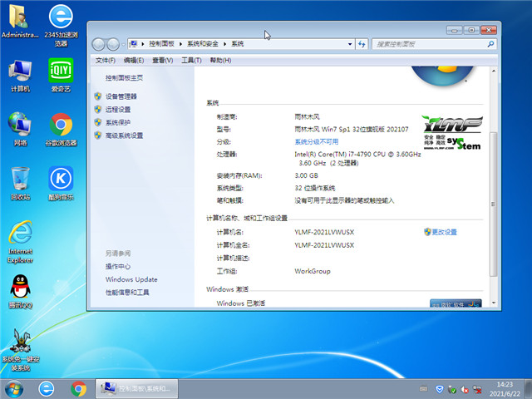Viewport: 532px width, 399px height.
Task: Click the volume tray icon
Action: point(465,390)
